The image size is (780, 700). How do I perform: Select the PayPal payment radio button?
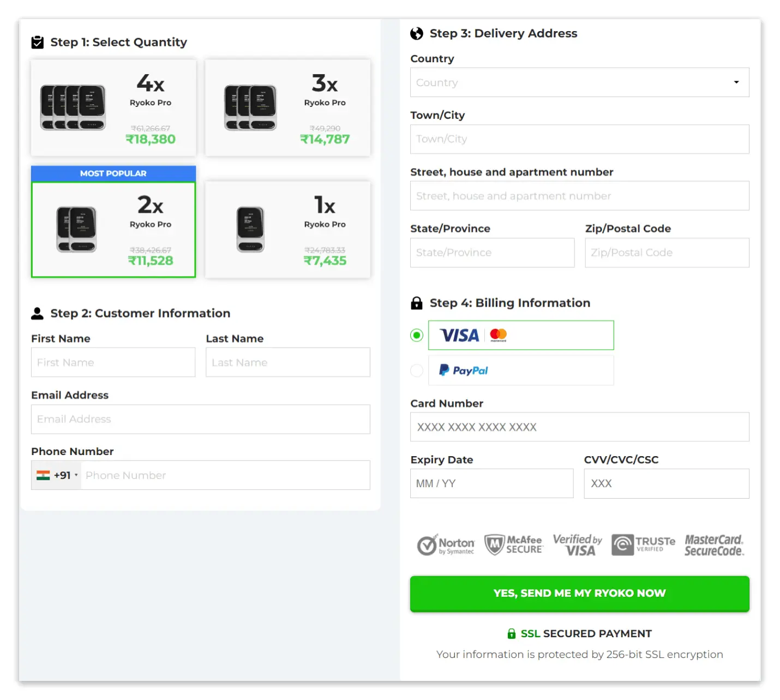417,370
